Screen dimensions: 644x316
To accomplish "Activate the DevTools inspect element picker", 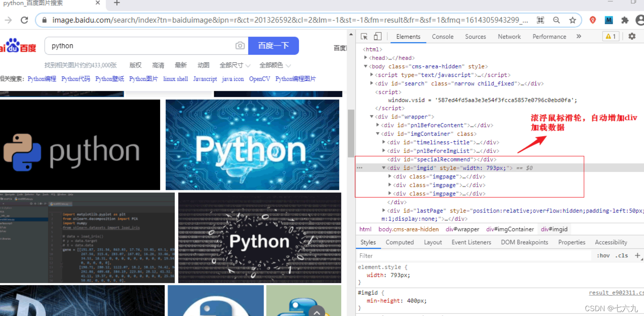I will point(364,37).
